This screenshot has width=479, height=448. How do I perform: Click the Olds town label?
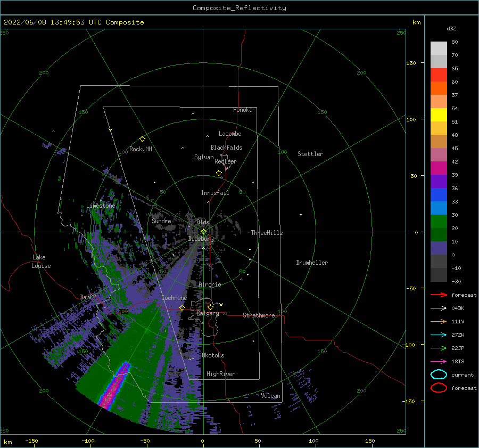click(x=203, y=222)
